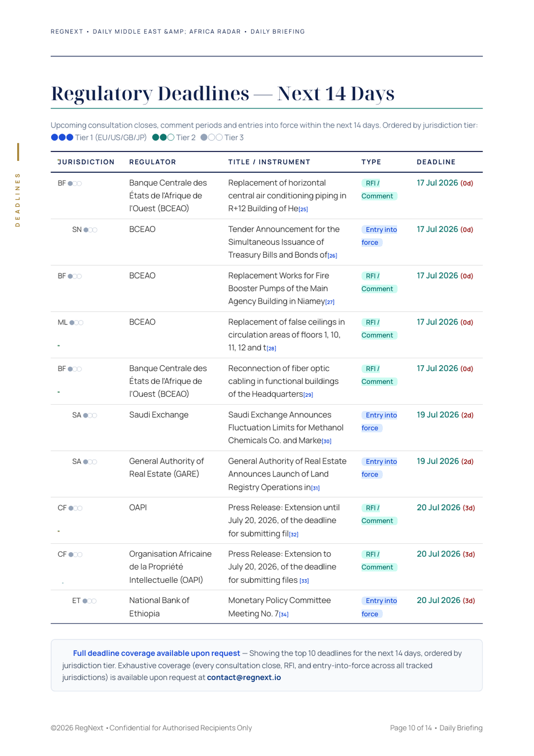The height and width of the screenshot is (756, 534).
Task: Open footnote reference [34]
Action: 284,614
